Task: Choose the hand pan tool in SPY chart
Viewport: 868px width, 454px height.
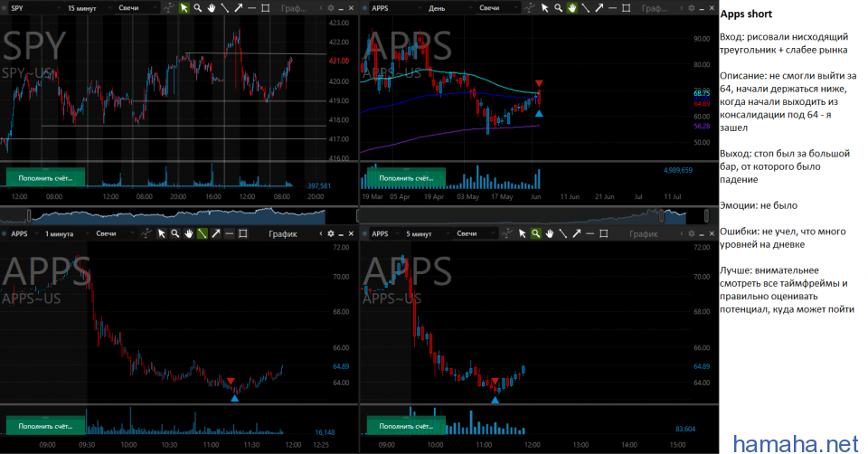Action: [x=211, y=8]
